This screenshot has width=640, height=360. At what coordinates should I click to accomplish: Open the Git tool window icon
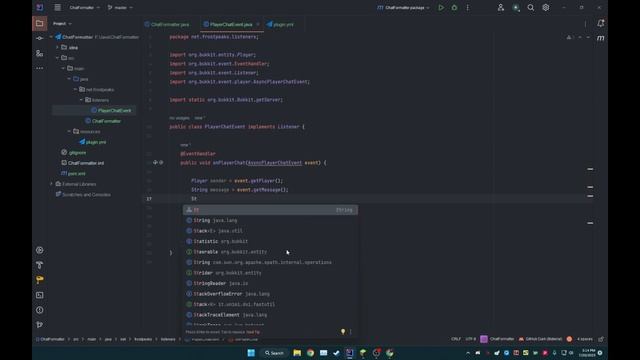pos(40,325)
